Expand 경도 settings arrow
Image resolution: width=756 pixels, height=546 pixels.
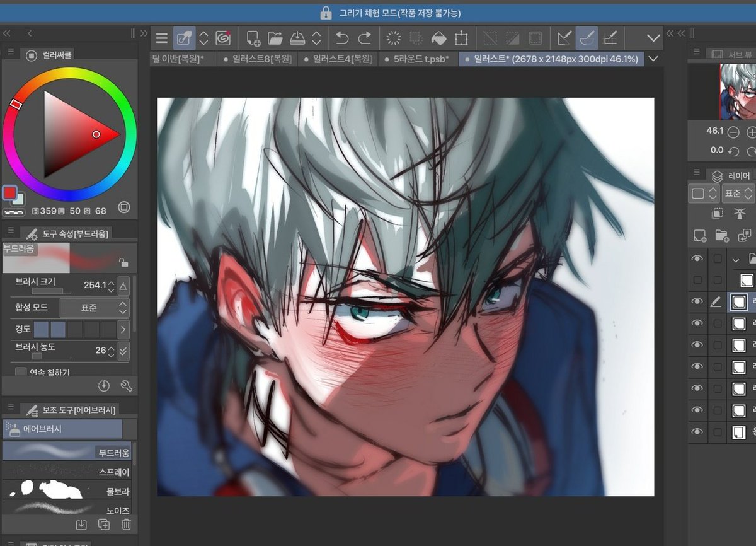tap(123, 329)
